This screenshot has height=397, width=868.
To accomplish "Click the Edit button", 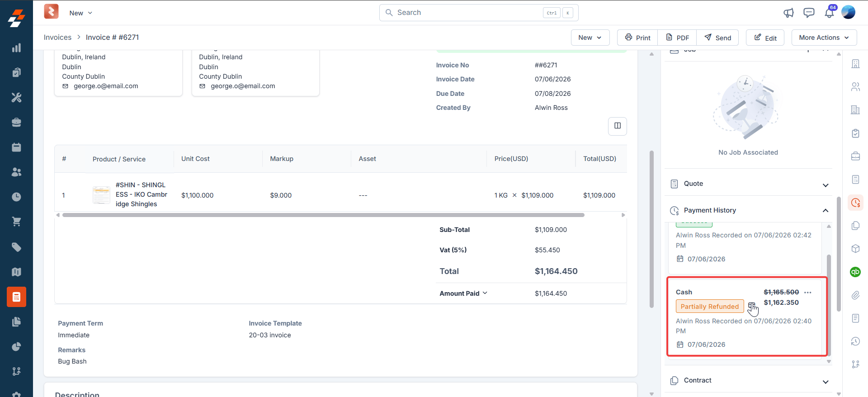I will (x=765, y=38).
